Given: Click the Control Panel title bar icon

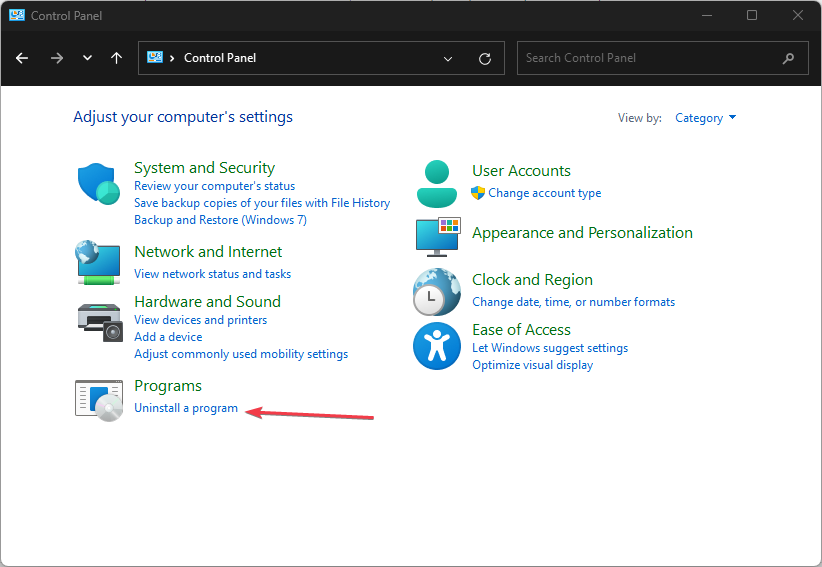Looking at the screenshot, I should pos(17,15).
